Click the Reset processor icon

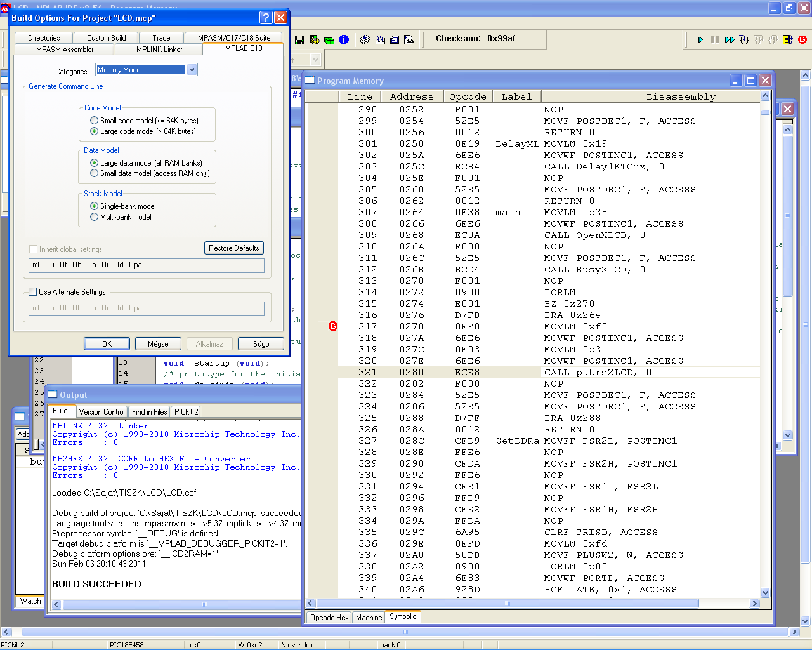point(787,39)
